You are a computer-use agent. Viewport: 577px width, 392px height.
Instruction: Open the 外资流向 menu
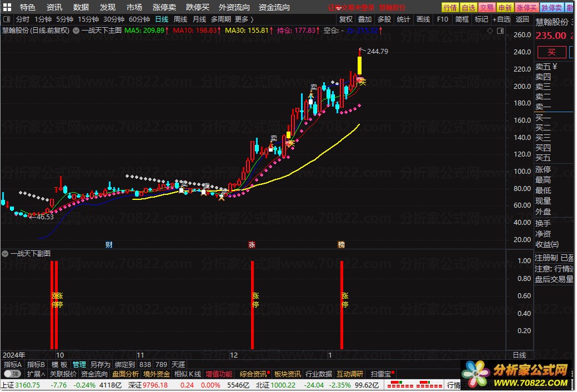[x=234, y=7]
